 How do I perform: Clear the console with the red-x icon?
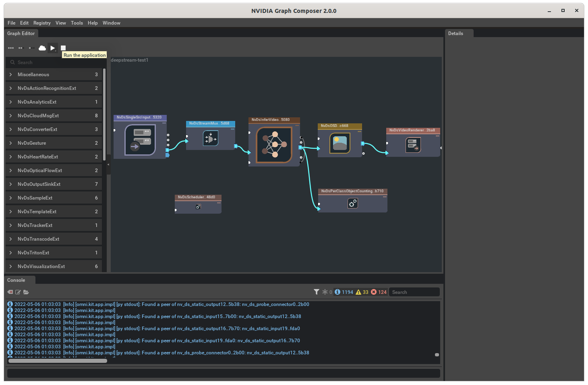10,292
